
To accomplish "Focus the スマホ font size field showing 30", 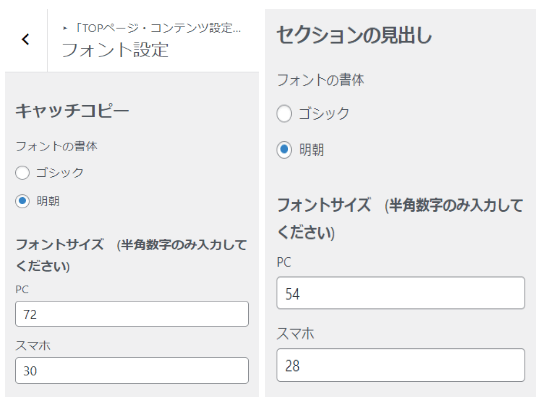I will click(x=132, y=371).
